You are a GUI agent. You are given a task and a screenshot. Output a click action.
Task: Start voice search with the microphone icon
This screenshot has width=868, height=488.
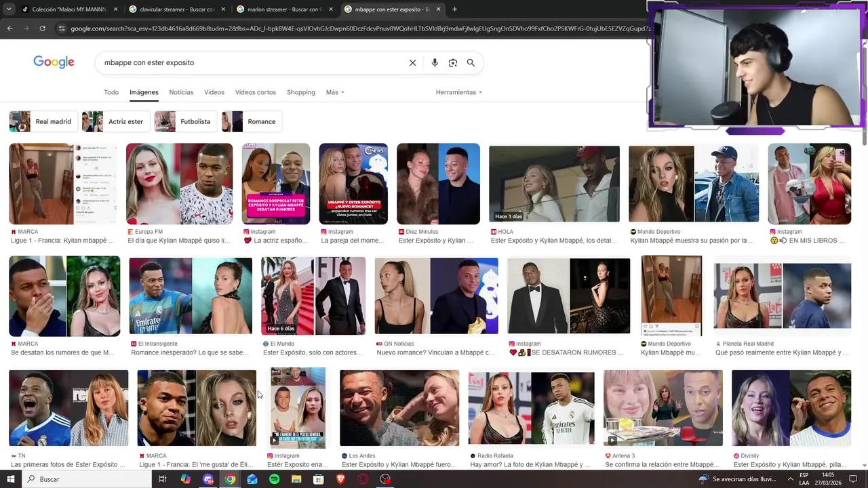(x=435, y=62)
